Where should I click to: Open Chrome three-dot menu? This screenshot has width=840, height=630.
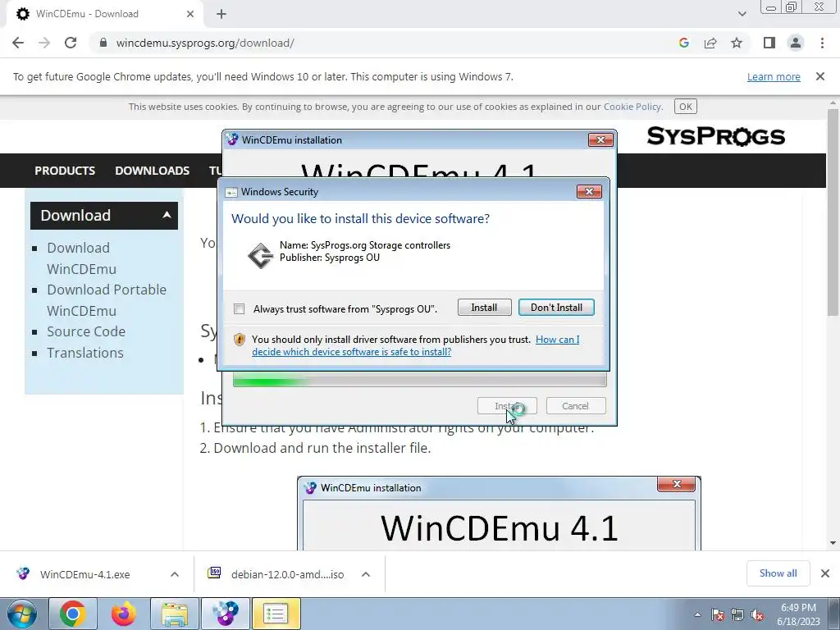(x=822, y=43)
